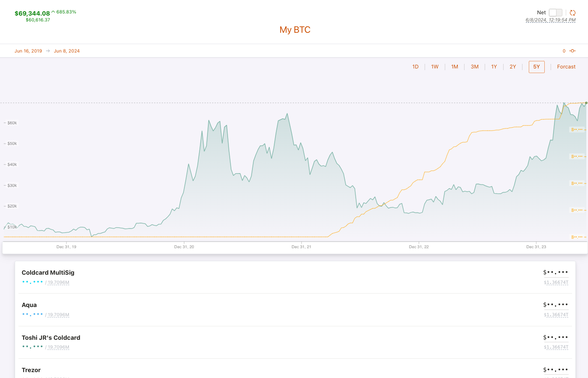Viewport: 588px width, 378px height.
Task: Click masked balance dots under Aqua
Action: pyautogui.click(x=32, y=315)
